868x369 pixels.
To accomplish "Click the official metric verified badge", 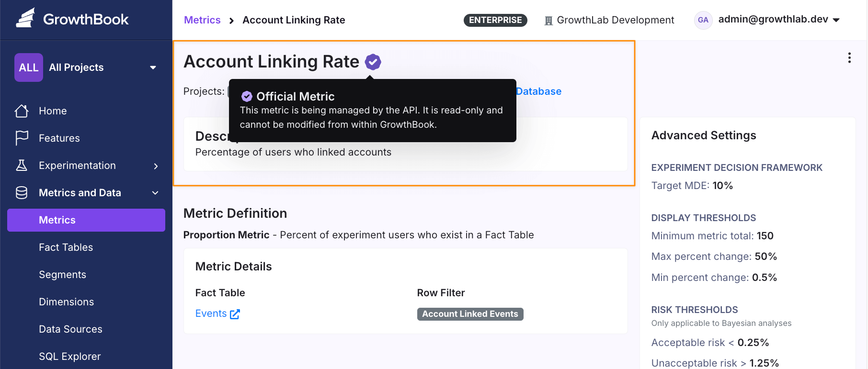I will pyautogui.click(x=373, y=62).
